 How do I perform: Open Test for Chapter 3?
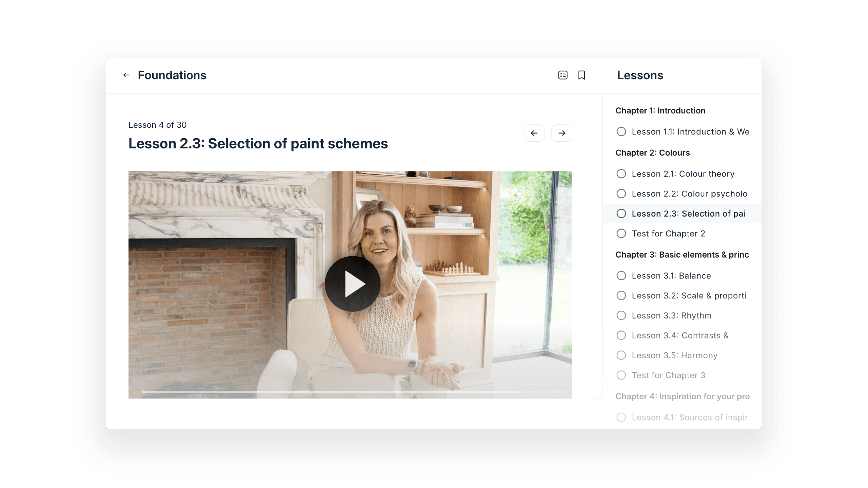[668, 375]
